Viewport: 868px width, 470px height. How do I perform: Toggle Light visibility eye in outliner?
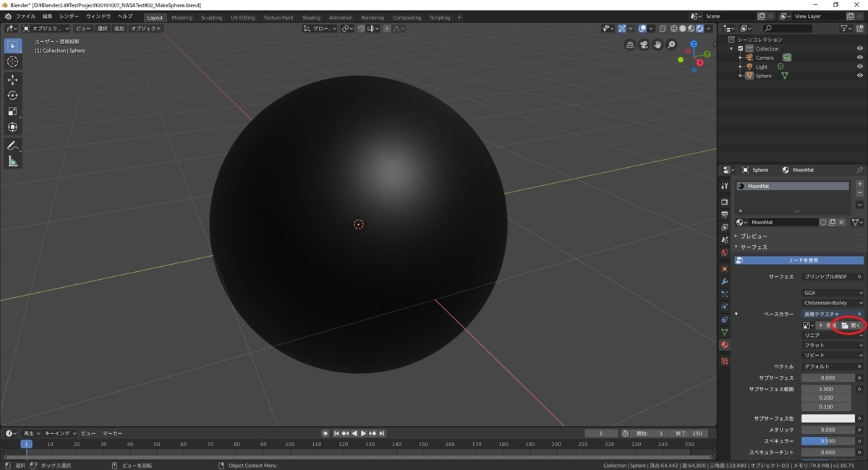(x=860, y=67)
